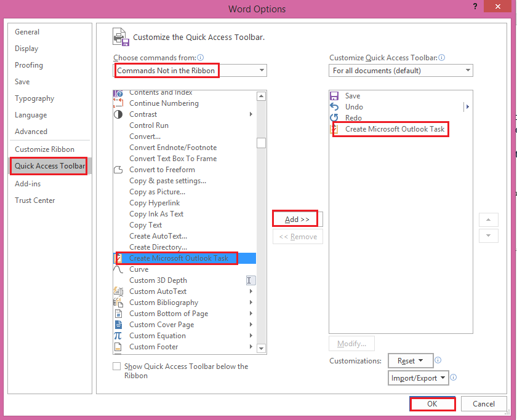
Task: Click the Custom AutoText icon
Action: point(118,291)
